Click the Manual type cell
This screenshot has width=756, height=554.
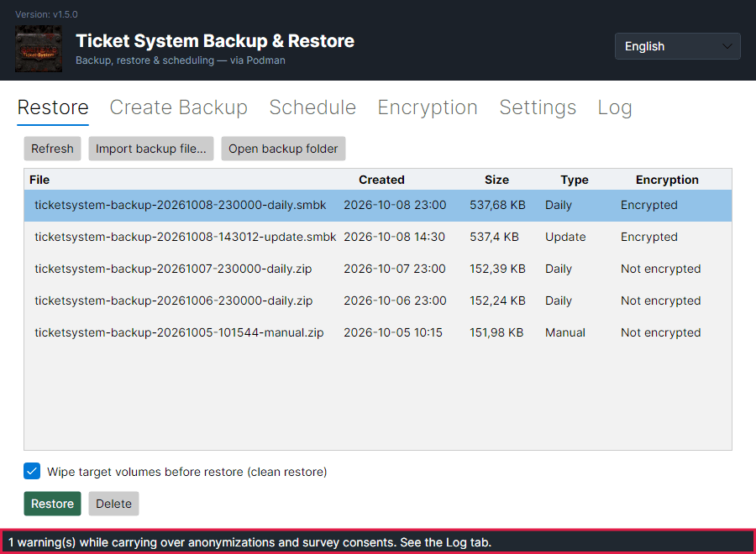(565, 332)
